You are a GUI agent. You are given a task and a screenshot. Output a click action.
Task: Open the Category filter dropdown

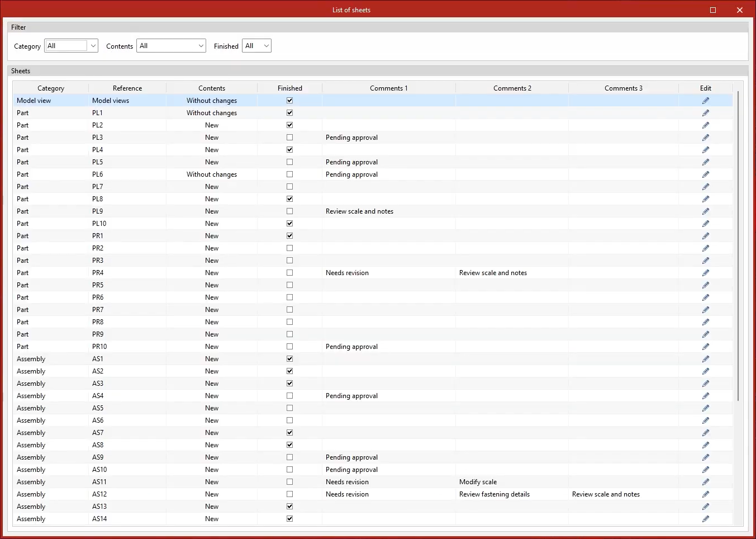coord(71,46)
